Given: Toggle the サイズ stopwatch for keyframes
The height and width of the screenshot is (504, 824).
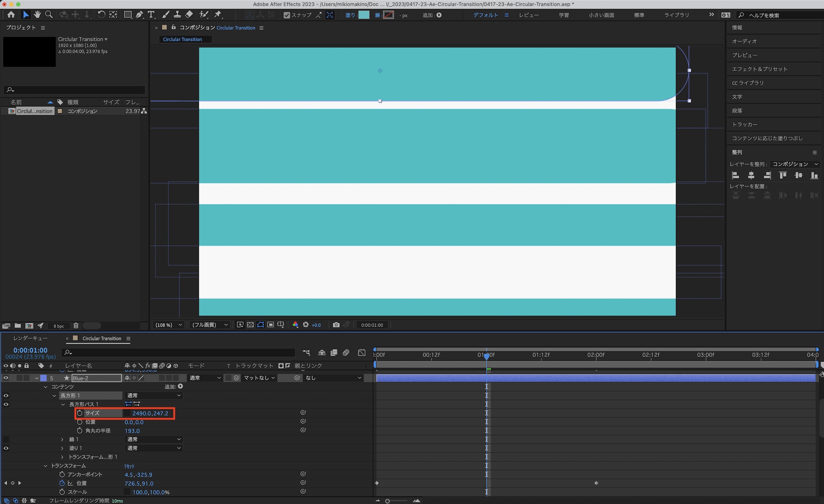Looking at the screenshot, I should tap(80, 413).
